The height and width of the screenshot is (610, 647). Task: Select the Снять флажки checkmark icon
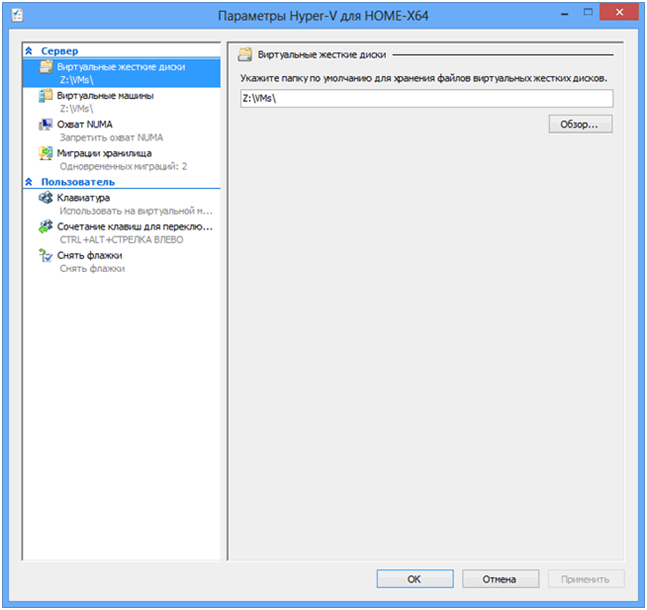click(46, 257)
